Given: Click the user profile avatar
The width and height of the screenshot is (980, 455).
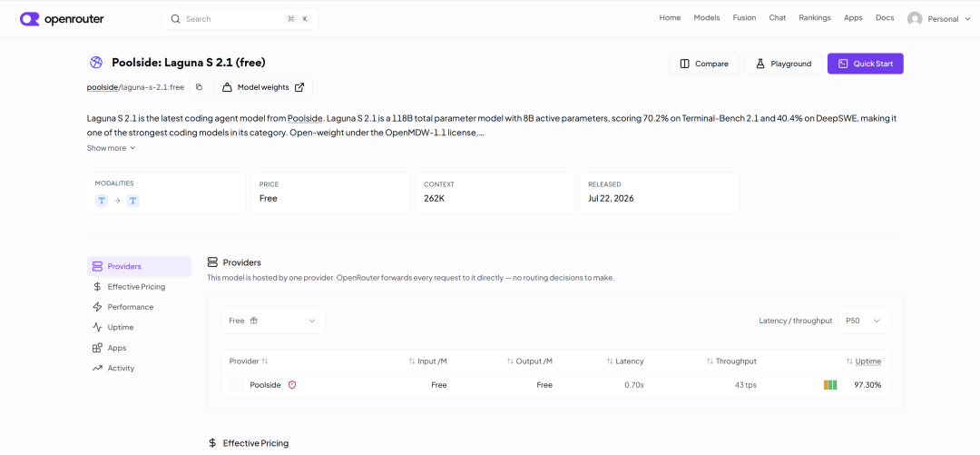Looking at the screenshot, I should pos(915,19).
